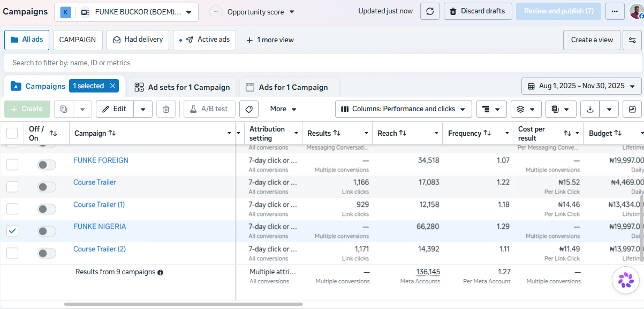Toggle the Course Trailer campaign switch
Image resolution: width=644 pixels, height=309 pixels.
47,187
